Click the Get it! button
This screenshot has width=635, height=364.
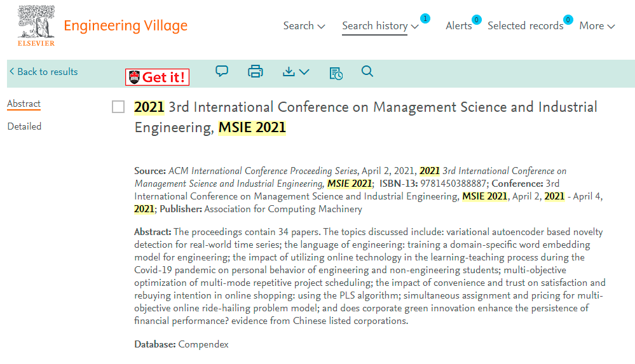click(x=157, y=77)
